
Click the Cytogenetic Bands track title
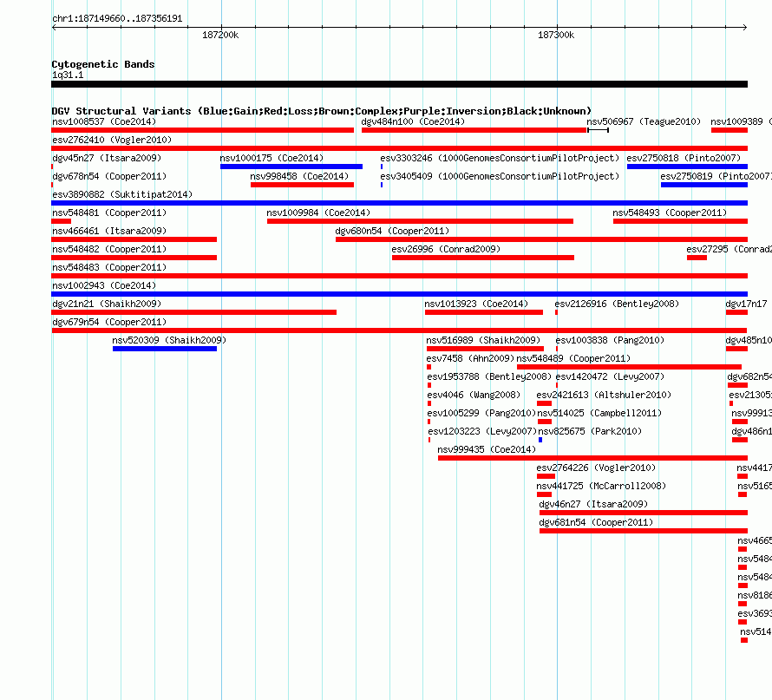click(x=103, y=64)
